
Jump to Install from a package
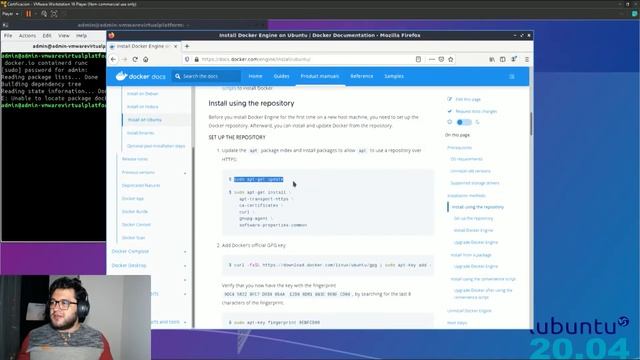[471, 255]
